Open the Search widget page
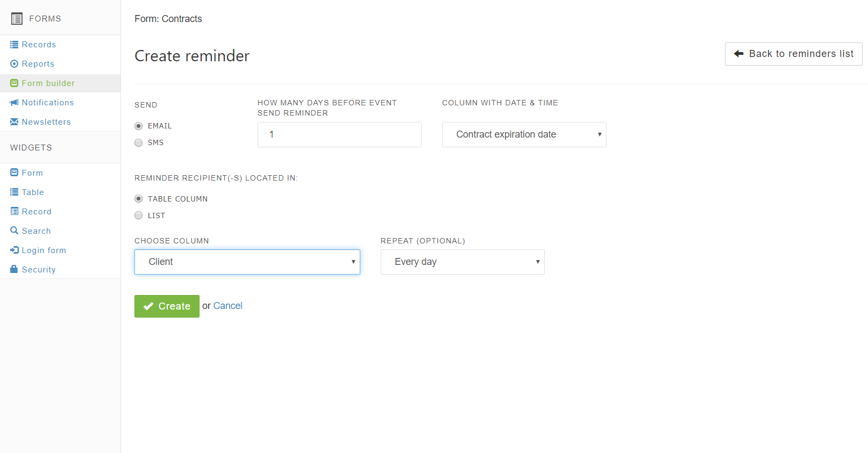Screen dimensions: 868x453 tap(36, 231)
